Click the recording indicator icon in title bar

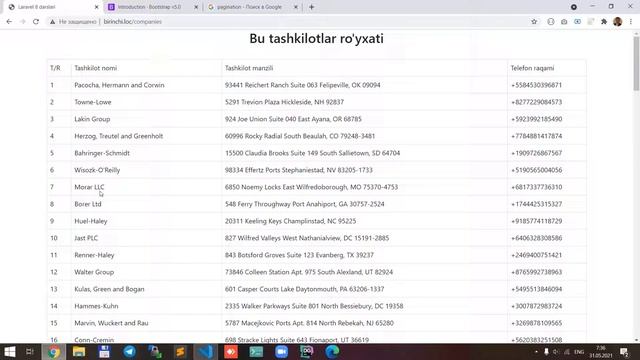(573, 7)
